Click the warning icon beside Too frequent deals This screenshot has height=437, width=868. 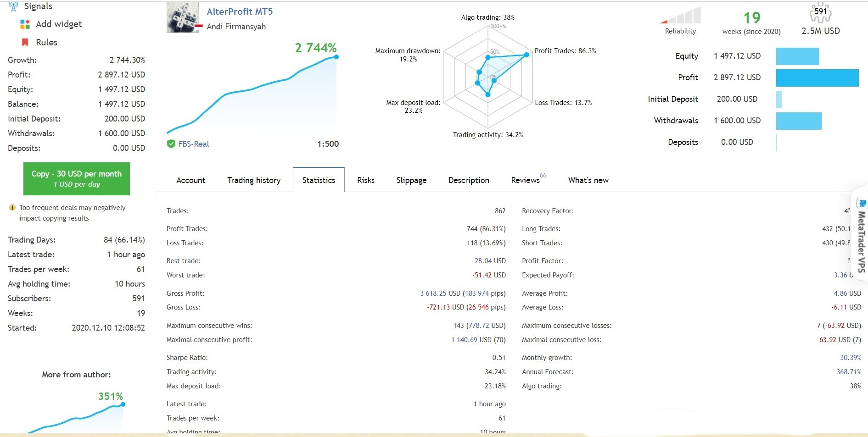coord(12,208)
